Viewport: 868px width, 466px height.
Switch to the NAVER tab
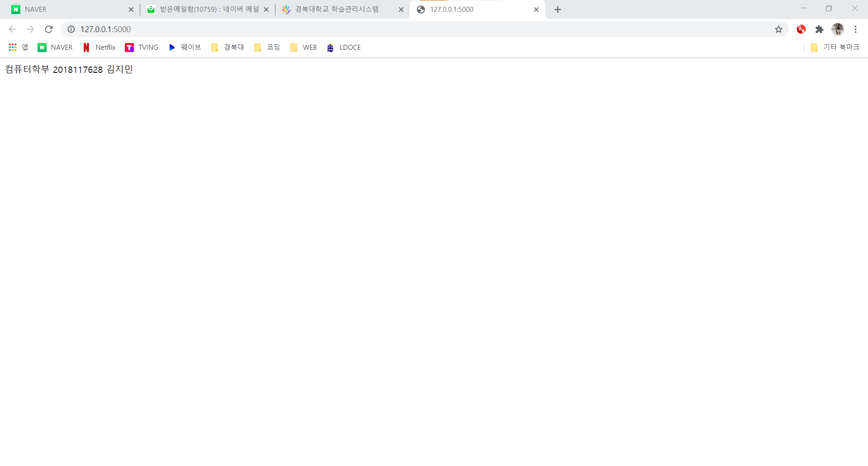(x=68, y=9)
